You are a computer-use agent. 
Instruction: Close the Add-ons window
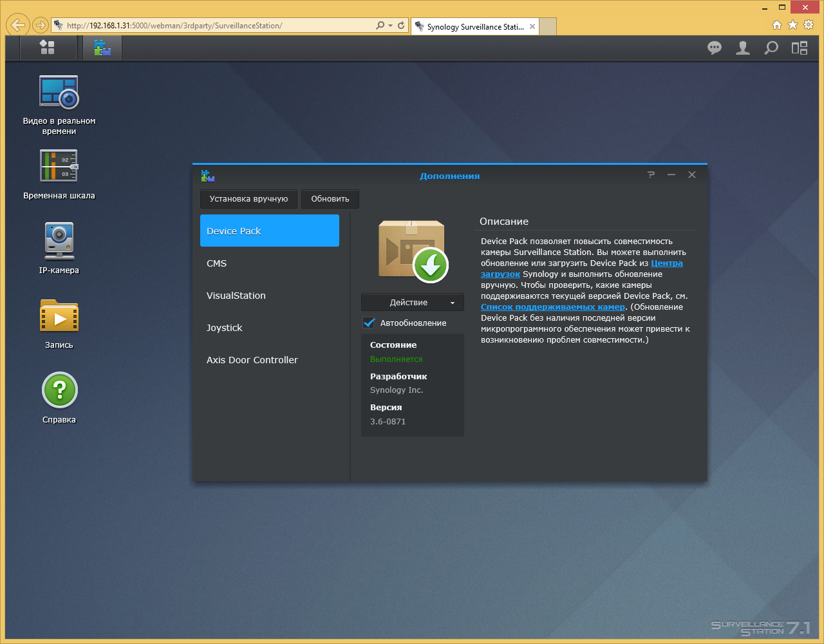pyautogui.click(x=692, y=175)
